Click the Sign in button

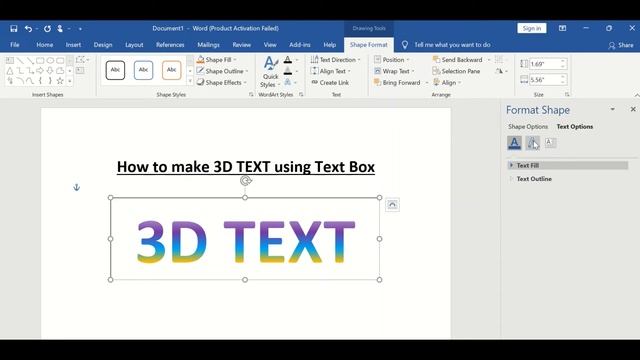pyautogui.click(x=532, y=28)
